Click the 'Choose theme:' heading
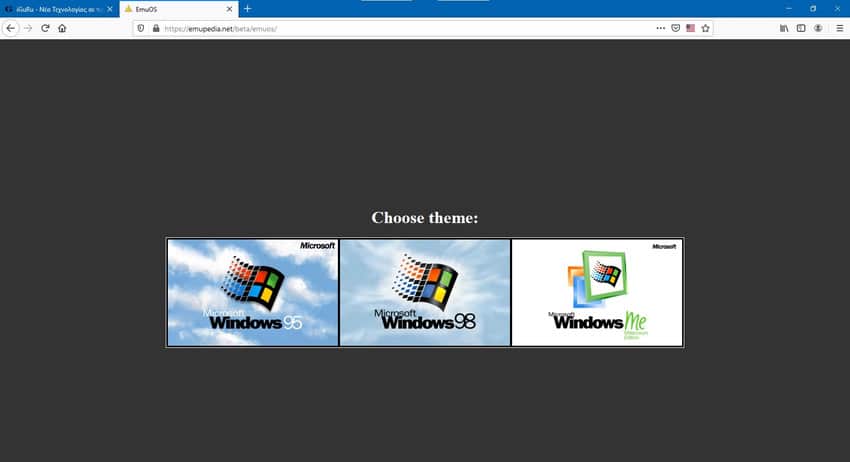The height and width of the screenshot is (462, 850). pyautogui.click(x=425, y=217)
